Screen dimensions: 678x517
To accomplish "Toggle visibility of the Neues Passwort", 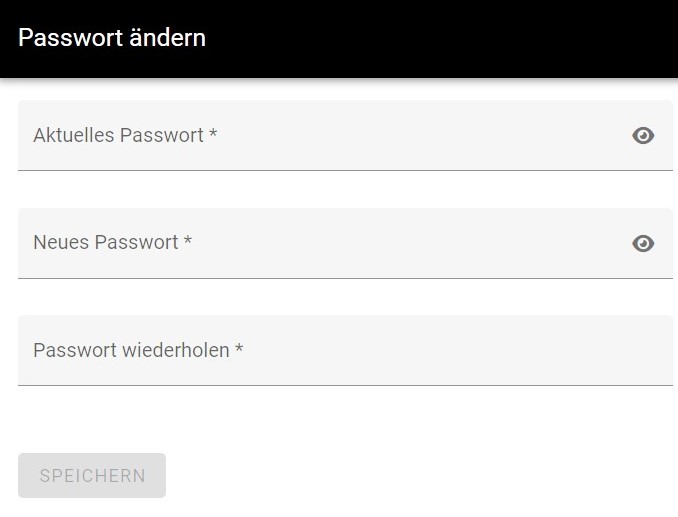I will (x=643, y=243).
